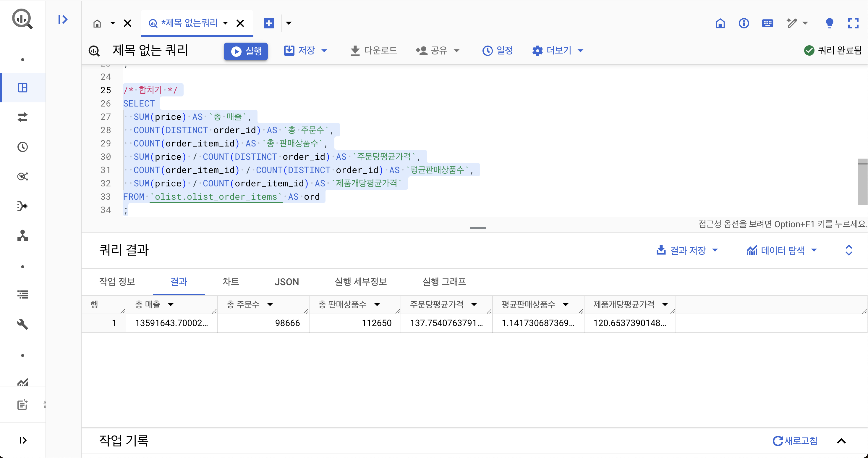Enter full screen editor mode
The height and width of the screenshot is (458, 868).
(853, 23)
